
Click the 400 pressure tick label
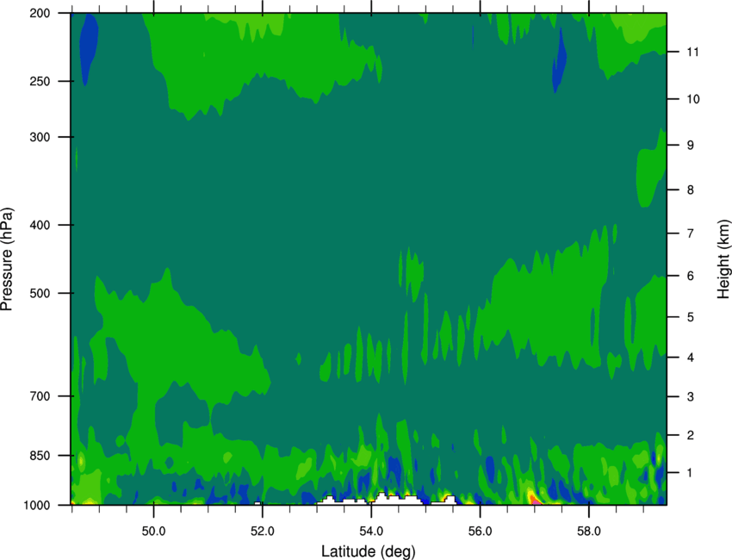point(40,225)
